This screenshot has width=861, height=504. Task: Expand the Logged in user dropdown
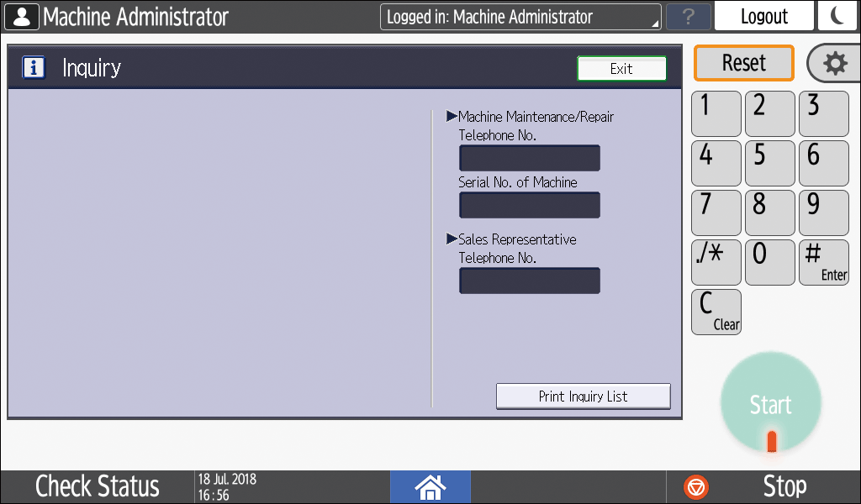pos(520,17)
